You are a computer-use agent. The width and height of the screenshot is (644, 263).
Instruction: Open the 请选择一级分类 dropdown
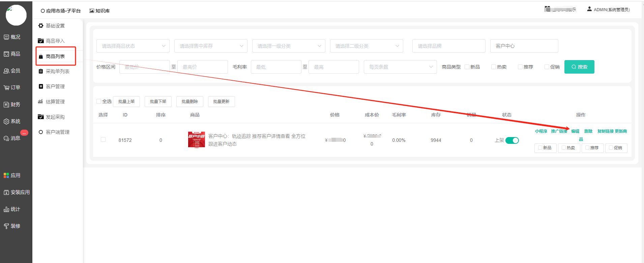point(288,46)
